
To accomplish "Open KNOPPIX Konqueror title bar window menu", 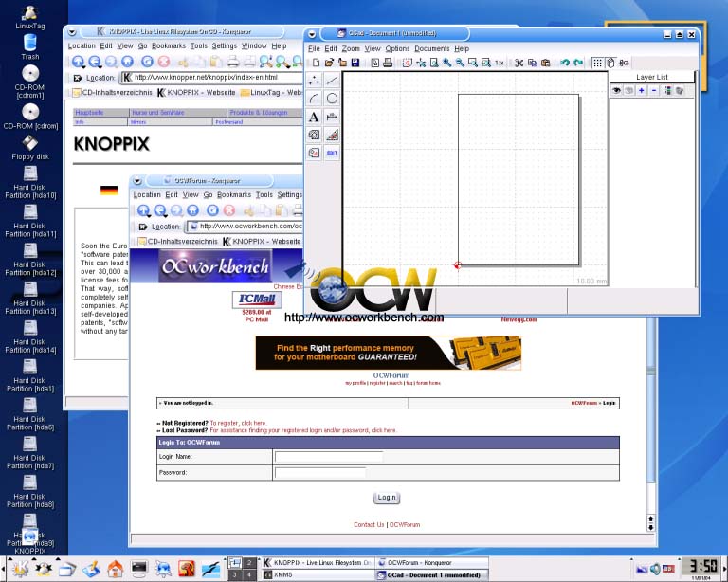I will [x=72, y=32].
